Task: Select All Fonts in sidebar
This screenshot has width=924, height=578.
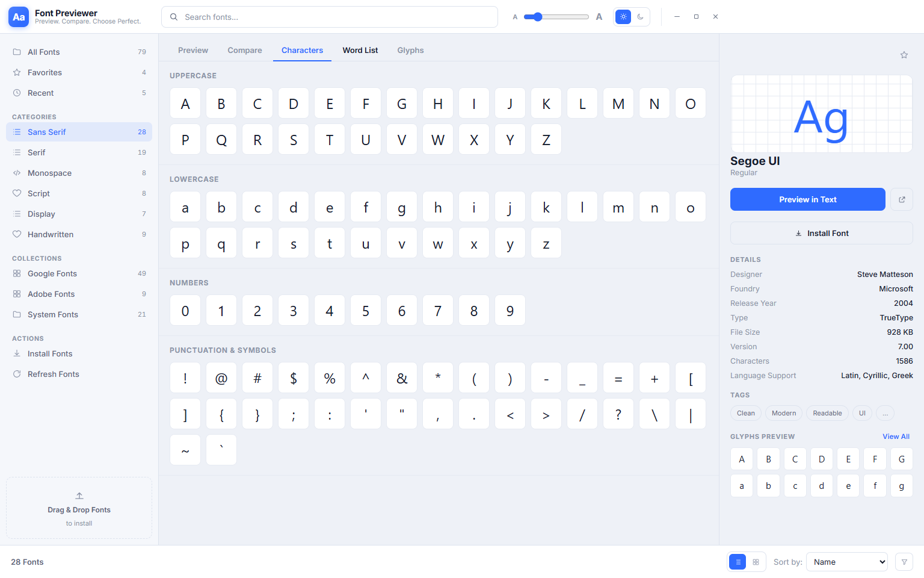Action: point(79,52)
